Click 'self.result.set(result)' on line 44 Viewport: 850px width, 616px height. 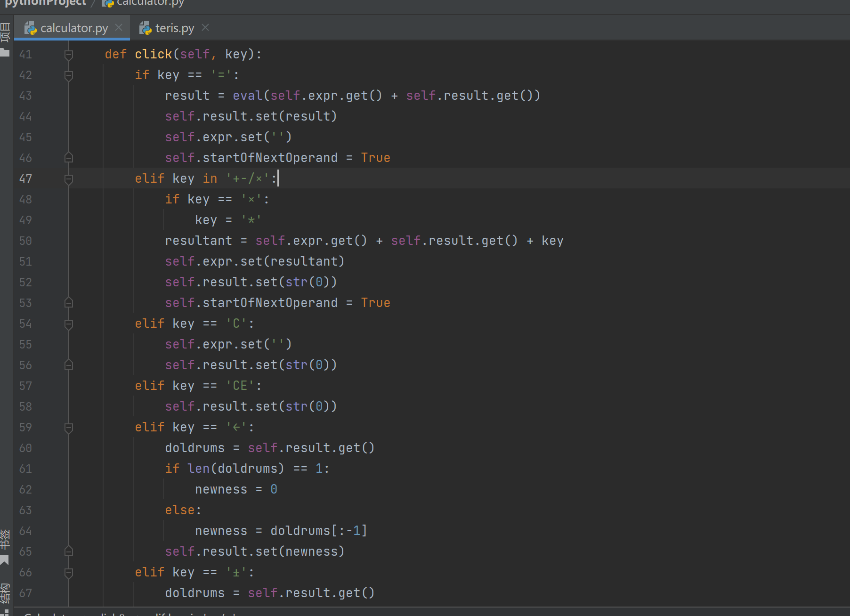(x=251, y=116)
